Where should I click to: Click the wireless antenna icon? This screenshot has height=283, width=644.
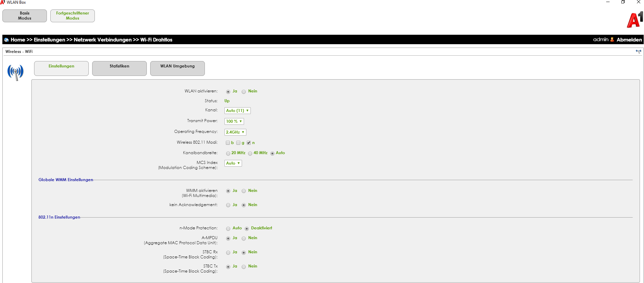[16, 72]
